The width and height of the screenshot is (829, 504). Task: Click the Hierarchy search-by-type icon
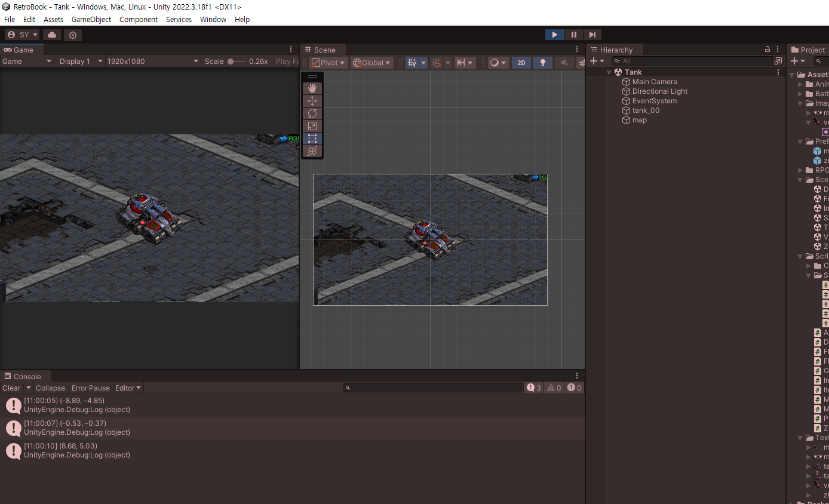(x=778, y=61)
